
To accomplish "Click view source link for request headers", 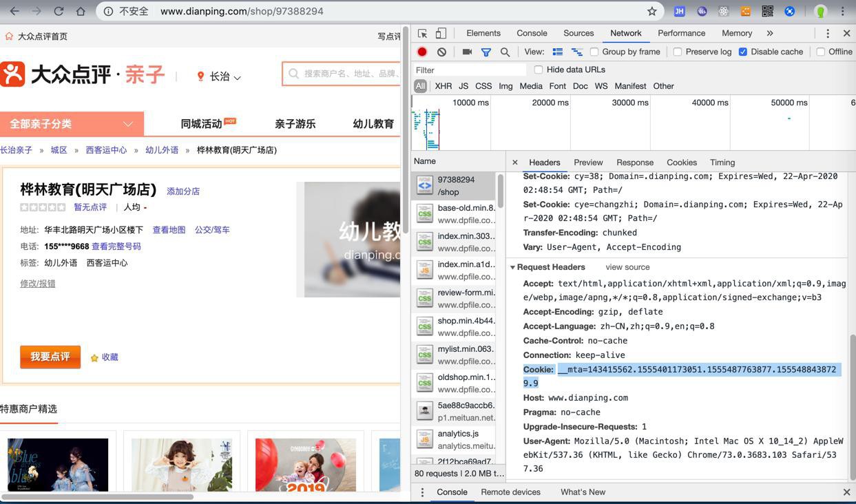I will click(x=627, y=267).
